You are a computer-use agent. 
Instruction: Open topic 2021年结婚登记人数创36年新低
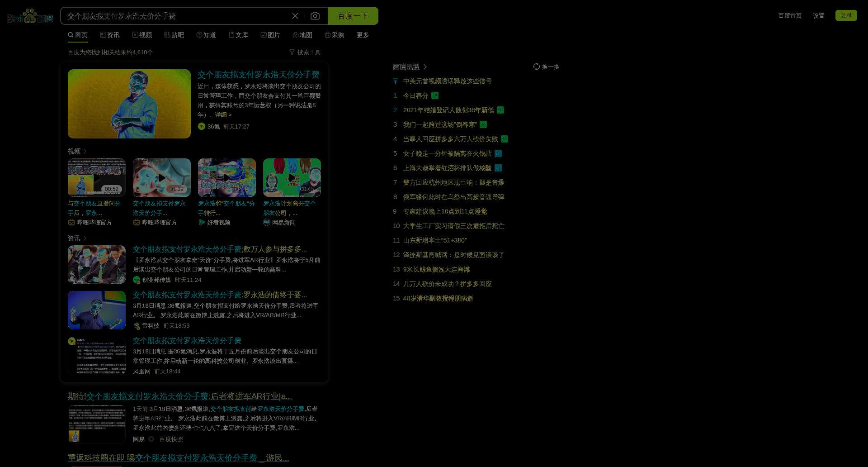448,110
